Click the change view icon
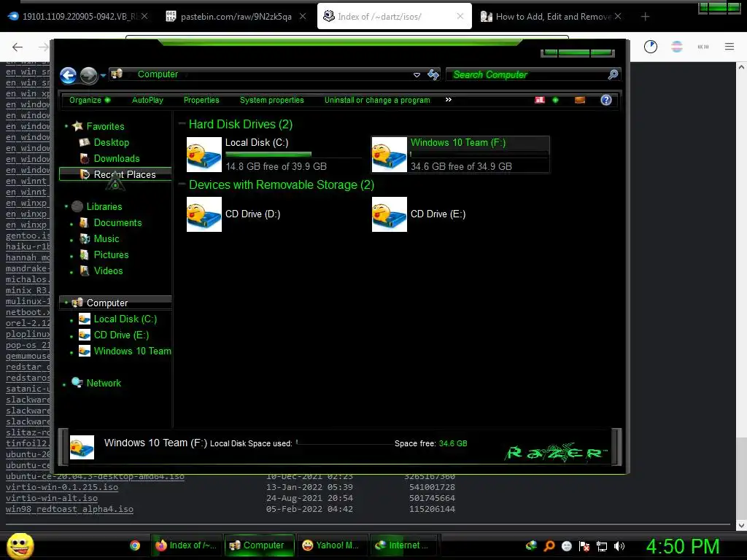 pos(540,100)
